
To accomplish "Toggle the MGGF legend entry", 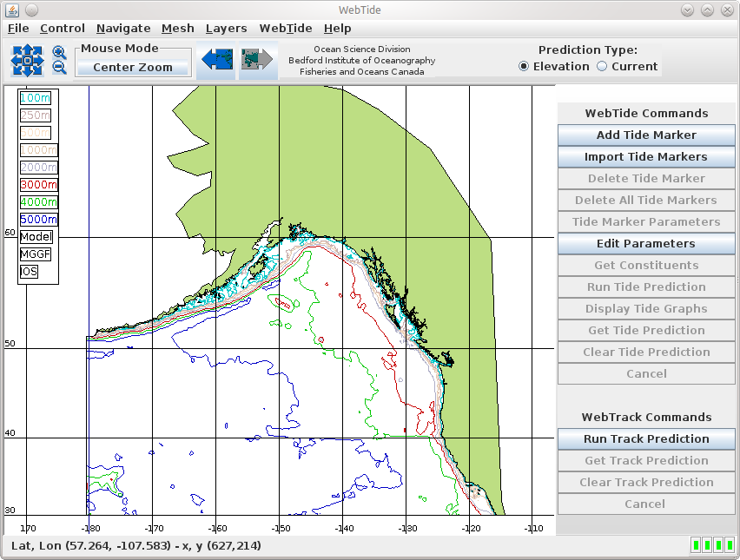I will (36, 254).
